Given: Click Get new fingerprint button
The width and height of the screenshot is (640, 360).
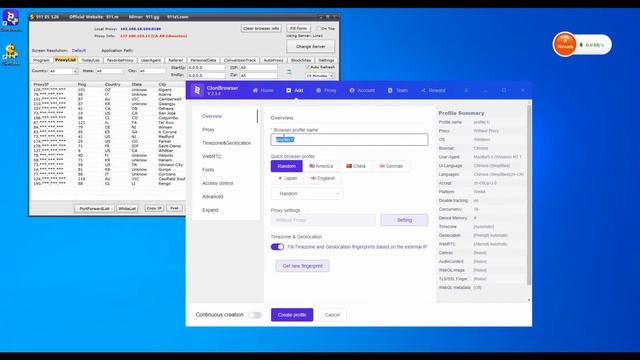Looking at the screenshot, I should pos(302,266).
